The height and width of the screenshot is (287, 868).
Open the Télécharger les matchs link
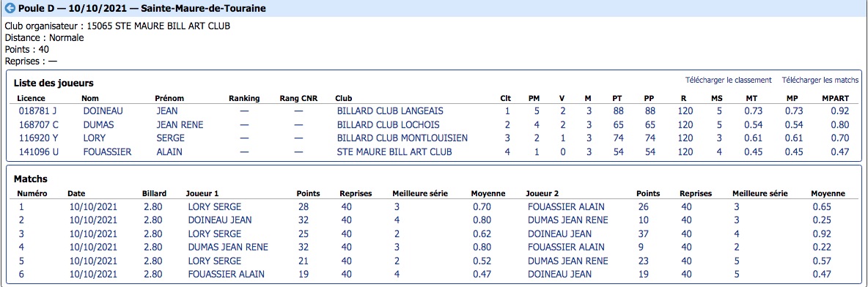click(x=820, y=81)
